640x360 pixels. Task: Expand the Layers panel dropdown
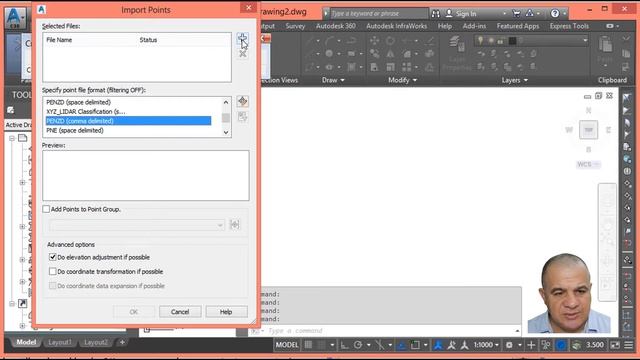pos(514,80)
